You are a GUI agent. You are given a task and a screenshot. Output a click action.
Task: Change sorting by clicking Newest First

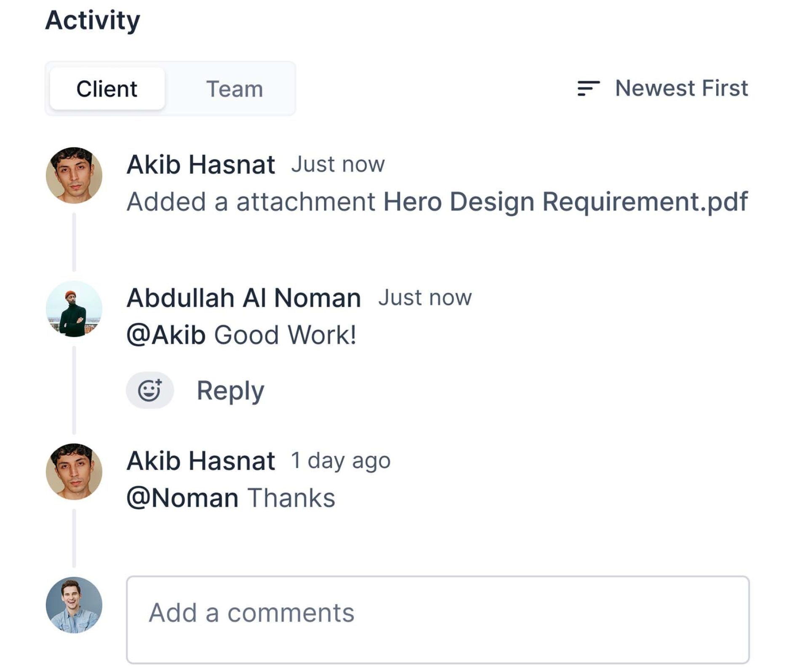coord(681,88)
